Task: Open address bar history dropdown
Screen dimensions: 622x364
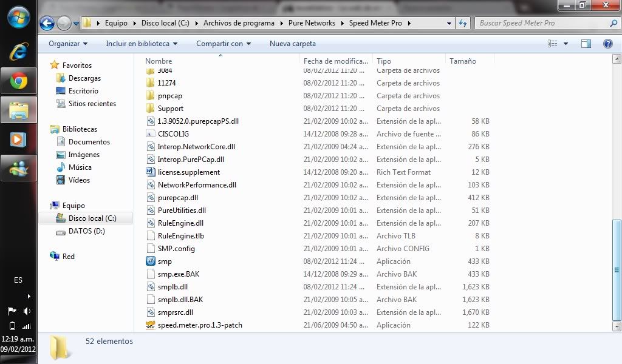Action: click(449, 24)
